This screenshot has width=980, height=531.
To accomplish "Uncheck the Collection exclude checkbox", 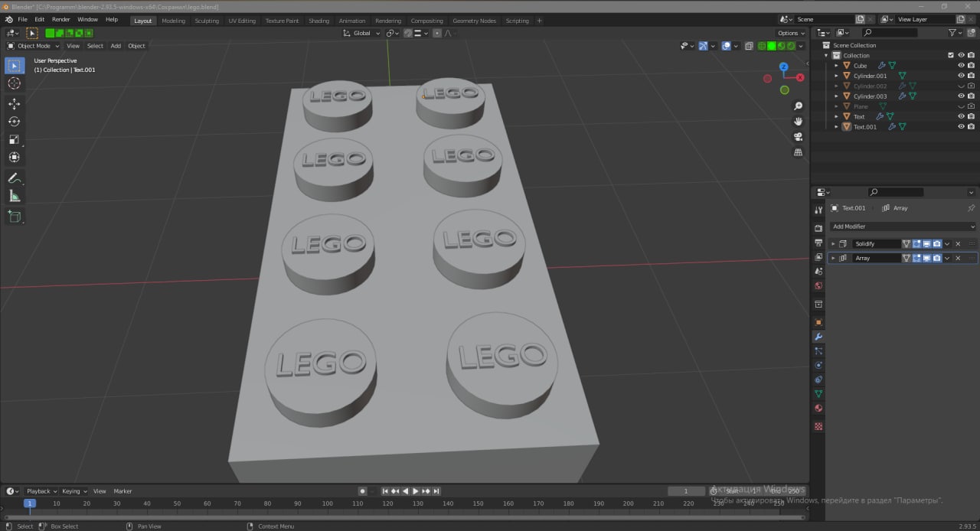I will pos(951,55).
